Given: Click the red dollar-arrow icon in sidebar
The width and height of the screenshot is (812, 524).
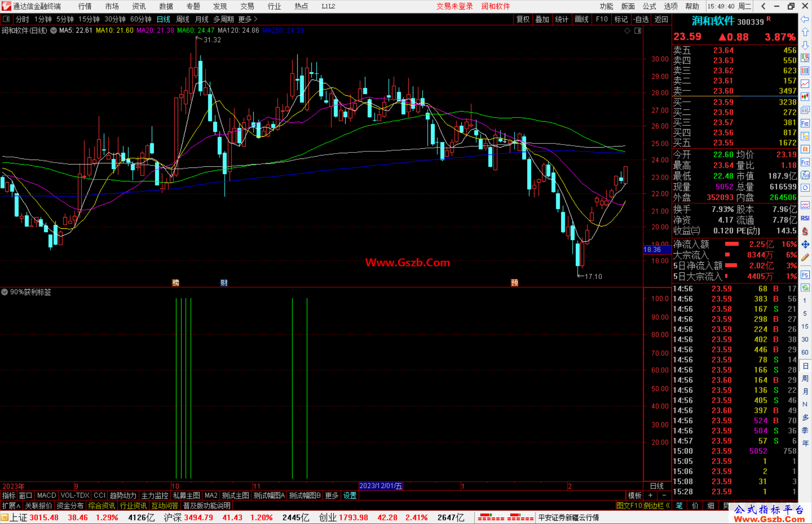Looking at the screenshot, I should (805, 231).
